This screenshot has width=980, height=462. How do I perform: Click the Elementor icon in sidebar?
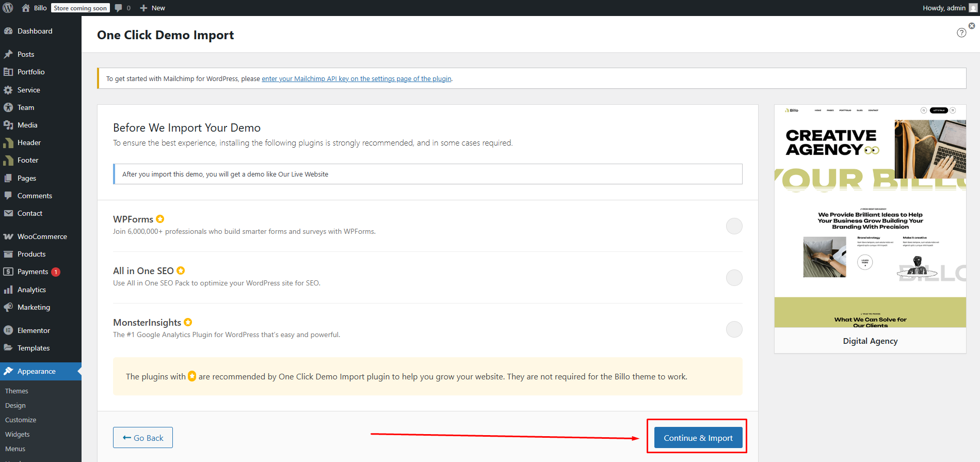click(8, 330)
